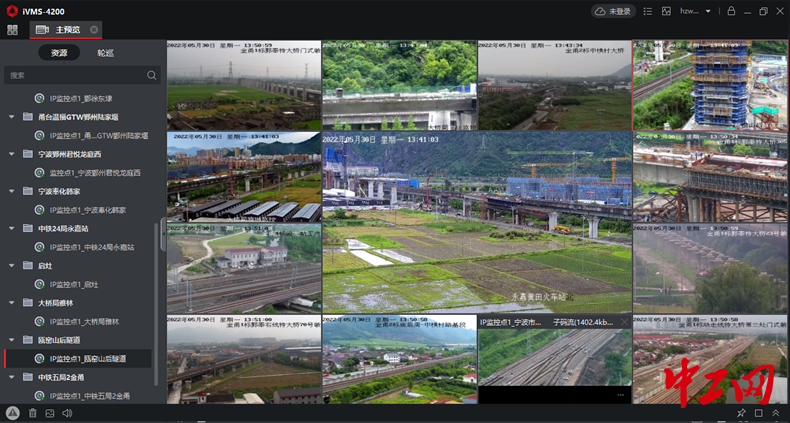Click the cloud not-logged-in button
This screenshot has height=423, width=790.
(614, 11)
